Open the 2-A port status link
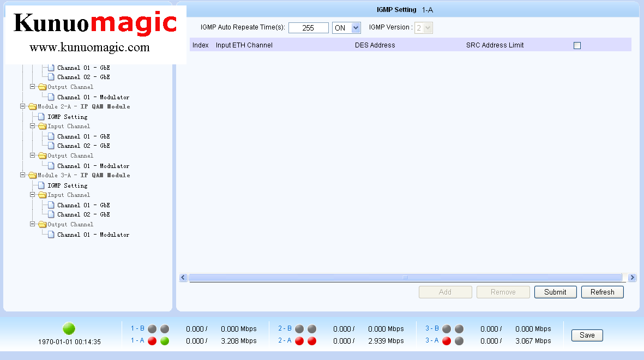Screen dimensions: 644x360 coord(285,340)
